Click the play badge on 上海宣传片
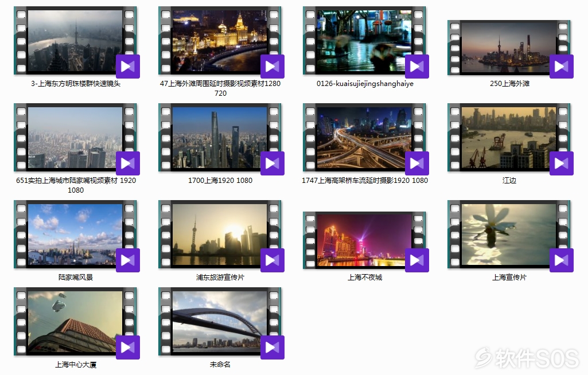Viewport: 588px width, 375px height. [x=562, y=260]
